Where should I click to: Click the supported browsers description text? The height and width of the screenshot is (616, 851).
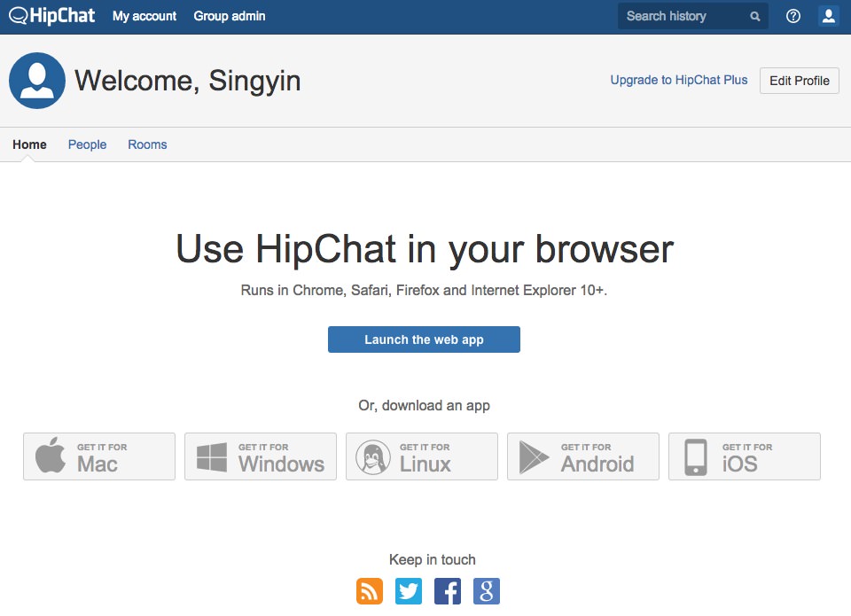[424, 291]
